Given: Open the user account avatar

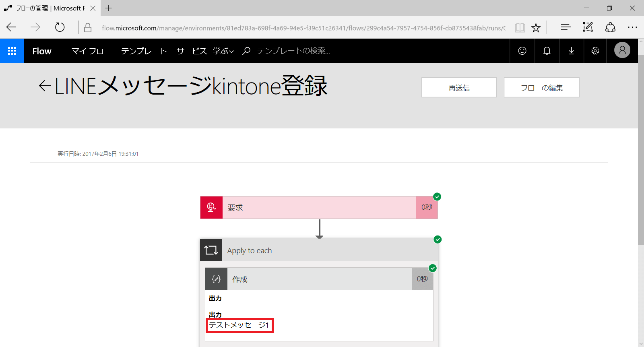Looking at the screenshot, I should [x=622, y=50].
